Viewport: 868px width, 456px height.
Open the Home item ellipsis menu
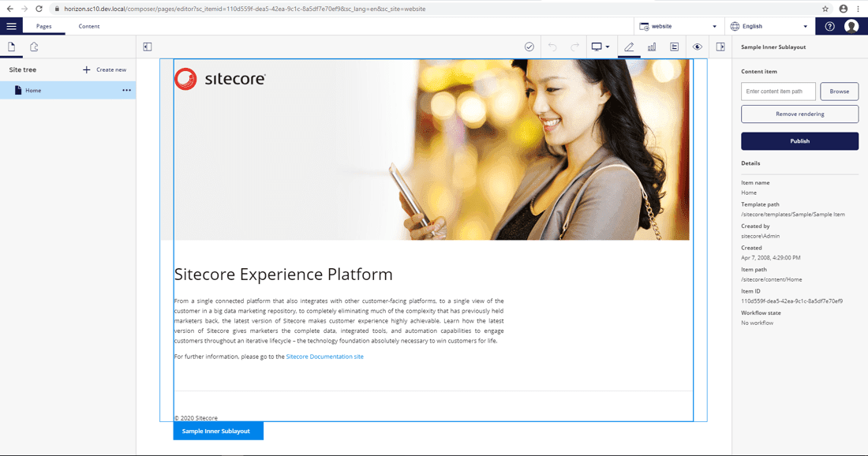point(127,90)
